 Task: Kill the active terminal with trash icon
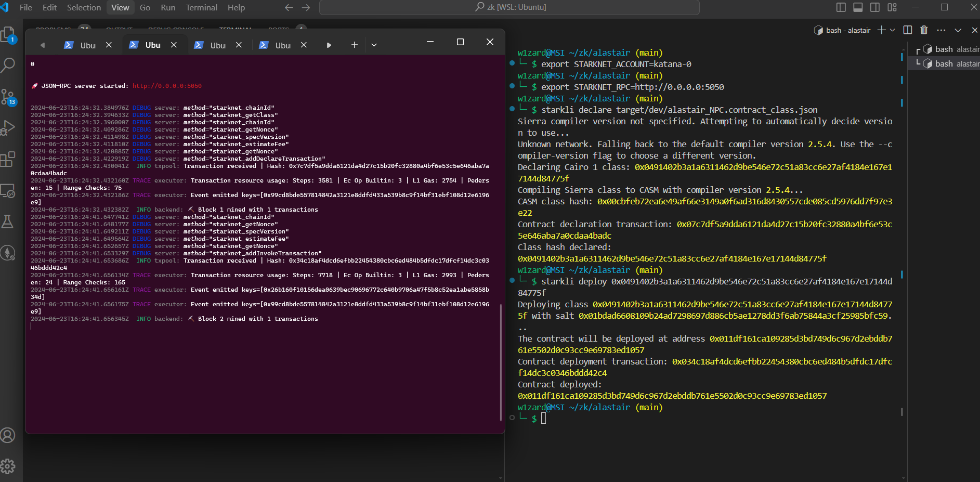point(924,30)
